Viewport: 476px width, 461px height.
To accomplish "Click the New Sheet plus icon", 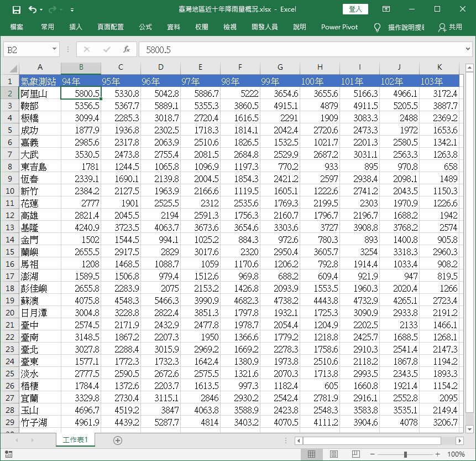I will pos(118,441).
